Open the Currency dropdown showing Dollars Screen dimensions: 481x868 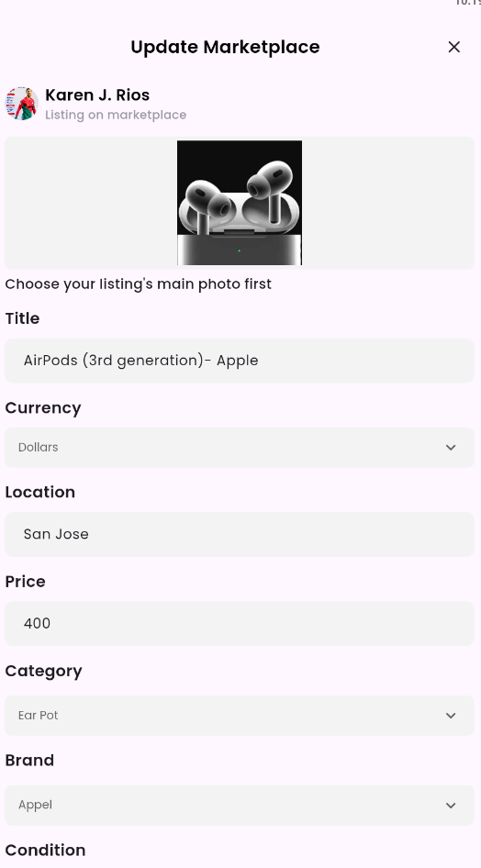click(240, 447)
